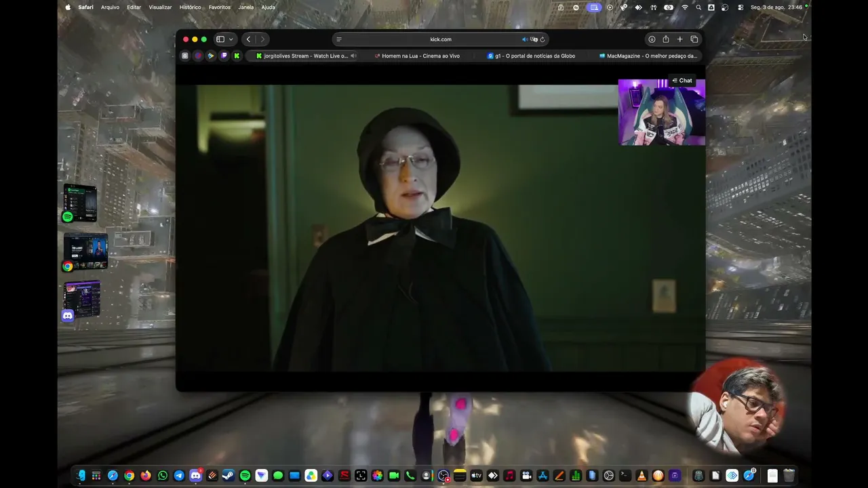Mute audio on jorgitolives Stream tab
This screenshot has width=868, height=488.
point(353,56)
